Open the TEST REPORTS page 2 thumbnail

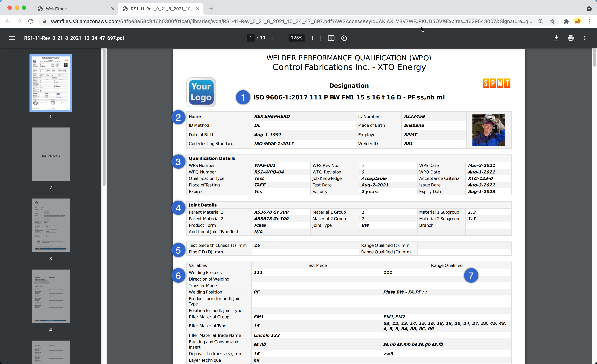pos(50,154)
